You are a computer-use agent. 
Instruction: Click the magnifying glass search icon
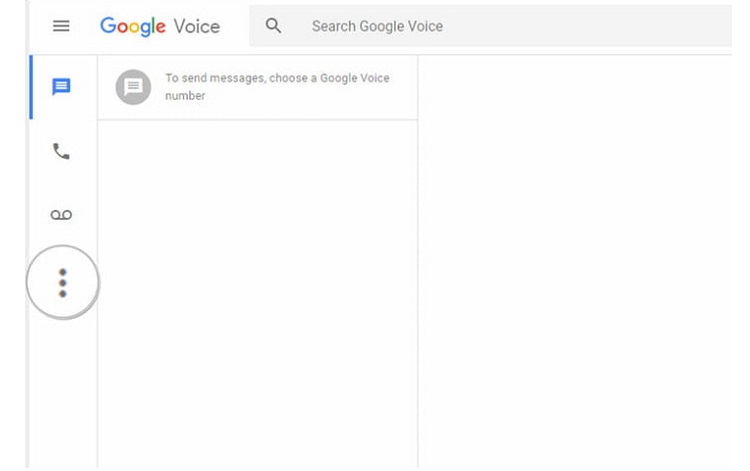[273, 26]
